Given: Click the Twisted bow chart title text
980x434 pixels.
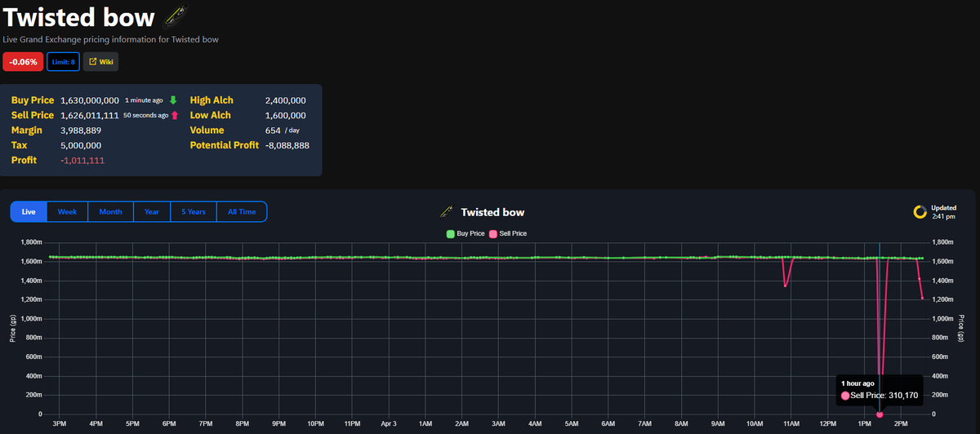Looking at the screenshot, I should coord(492,212).
